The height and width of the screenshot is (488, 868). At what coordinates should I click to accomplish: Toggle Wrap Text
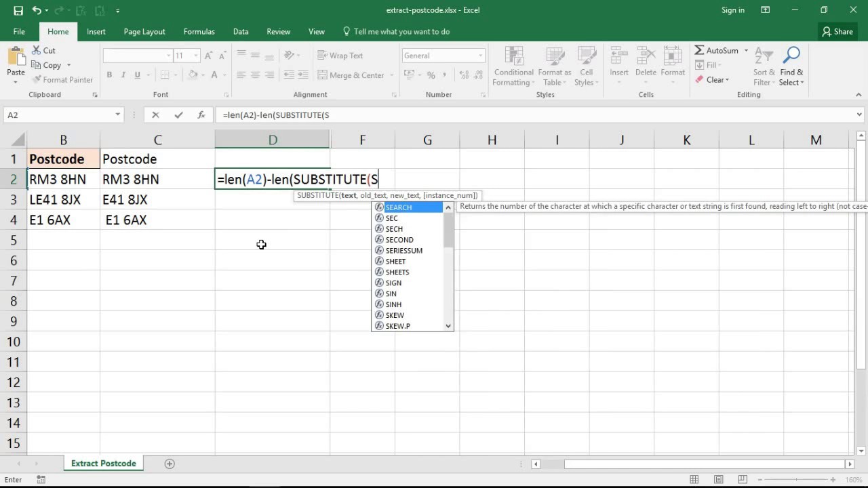[x=340, y=56]
